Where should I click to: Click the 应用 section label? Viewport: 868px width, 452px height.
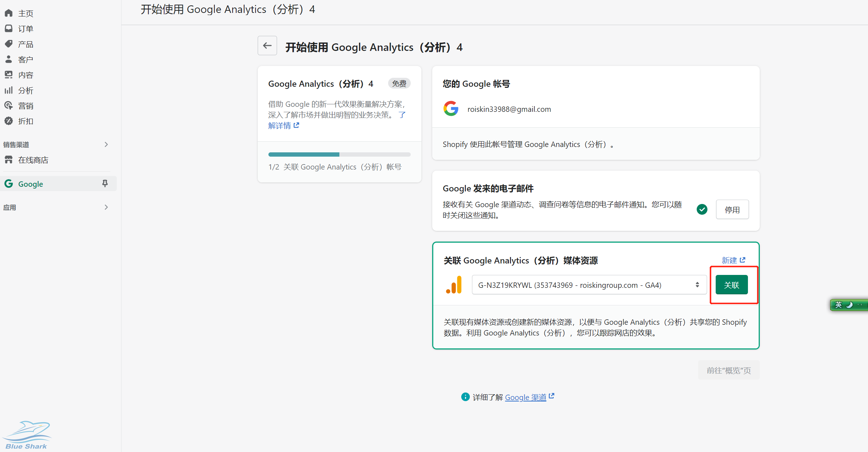pos(10,207)
